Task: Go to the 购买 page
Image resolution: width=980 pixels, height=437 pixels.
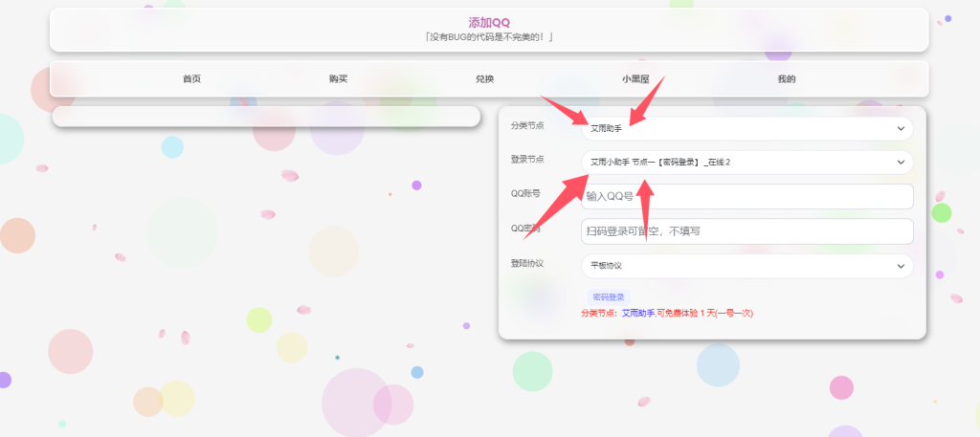Action: tap(338, 79)
